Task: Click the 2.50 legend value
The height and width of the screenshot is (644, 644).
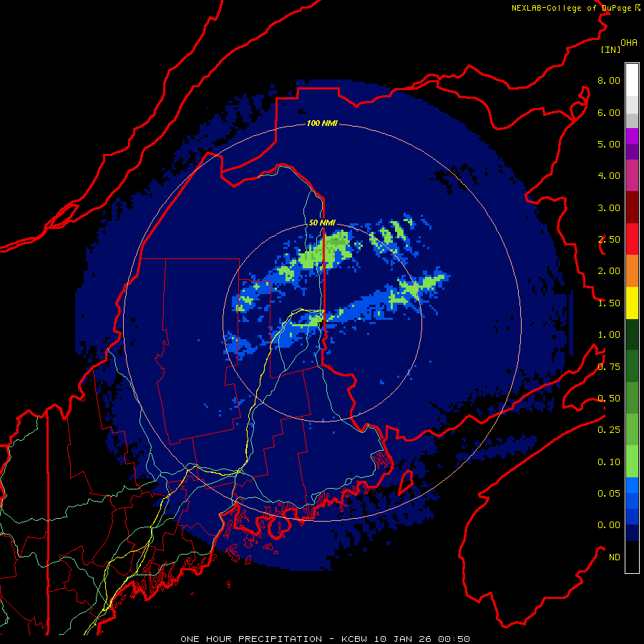Action: tap(609, 240)
